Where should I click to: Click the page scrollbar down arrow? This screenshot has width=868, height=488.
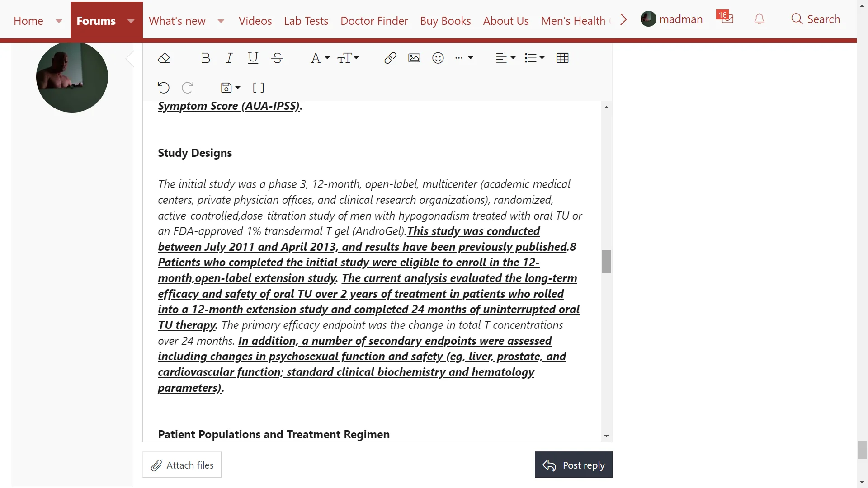pos(862,483)
